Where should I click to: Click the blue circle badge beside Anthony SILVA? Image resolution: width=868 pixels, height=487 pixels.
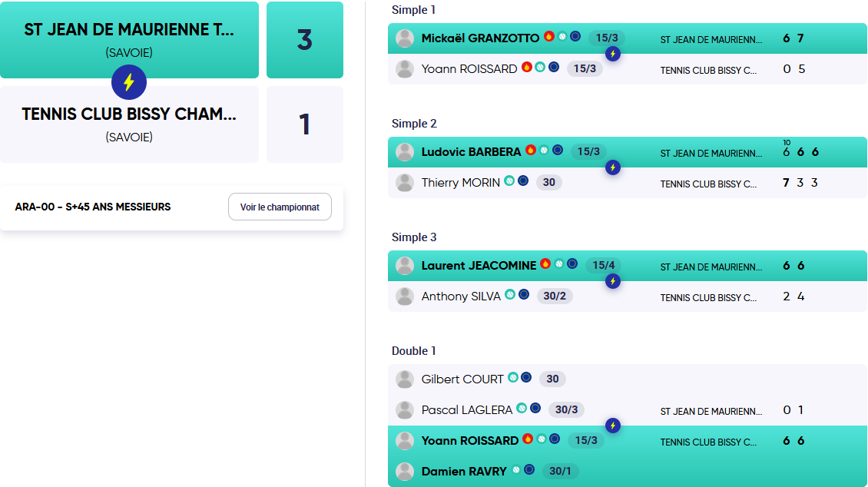point(524,294)
